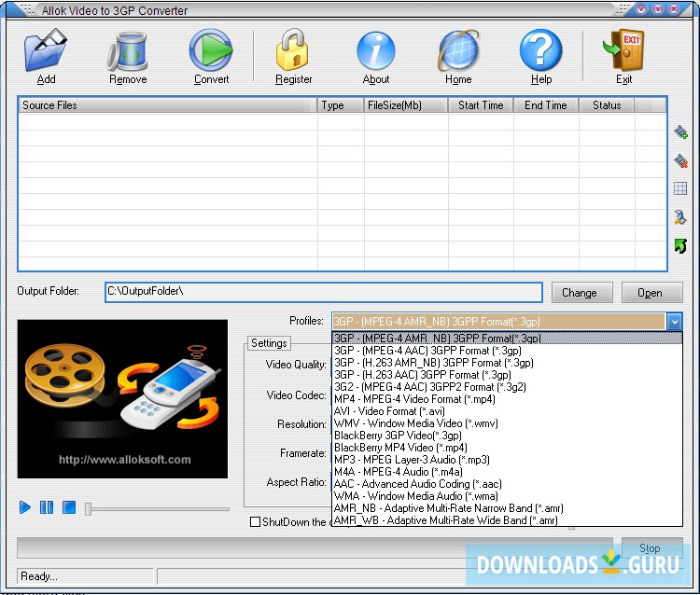Image resolution: width=700 pixels, height=595 pixels.
Task: Click the green arrow side icon
Action: click(680, 246)
